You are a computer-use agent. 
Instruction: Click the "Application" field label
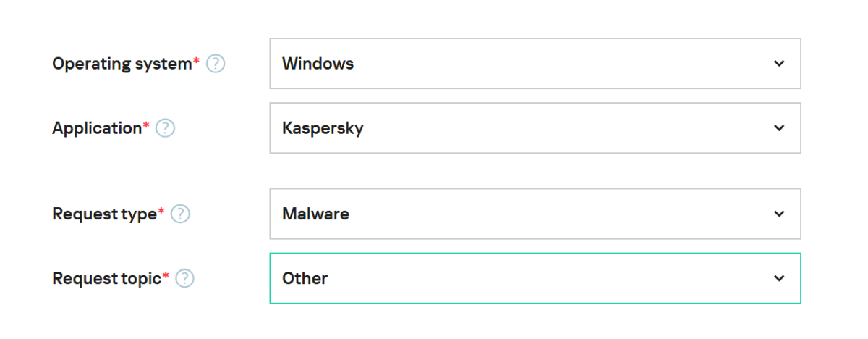97,128
